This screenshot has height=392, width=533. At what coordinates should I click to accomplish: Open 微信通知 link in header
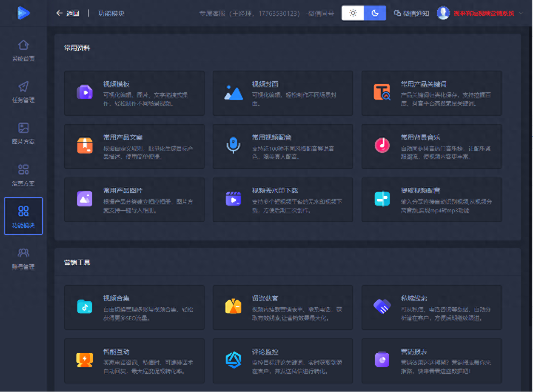coord(411,13)
